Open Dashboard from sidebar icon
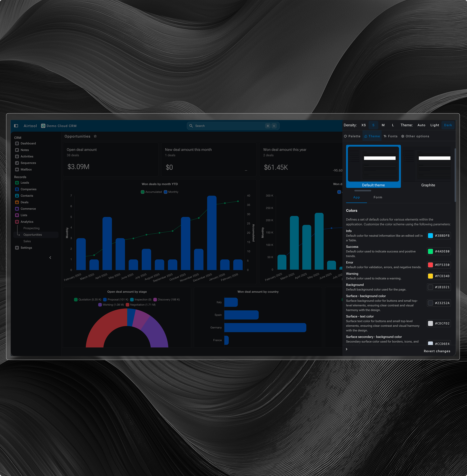Screen dimensions: 467x476 pyautogui.click(x=17, y=143)
